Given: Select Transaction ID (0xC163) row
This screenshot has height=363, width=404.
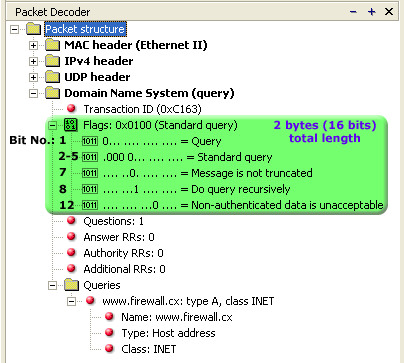Looking at the screenshot, I should tap(142, 109).
